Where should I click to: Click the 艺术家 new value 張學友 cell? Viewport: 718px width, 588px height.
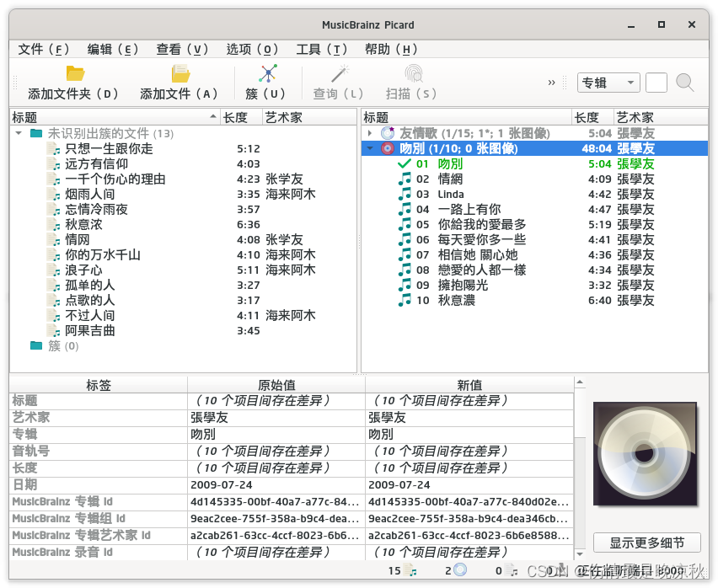click(469, 417)
